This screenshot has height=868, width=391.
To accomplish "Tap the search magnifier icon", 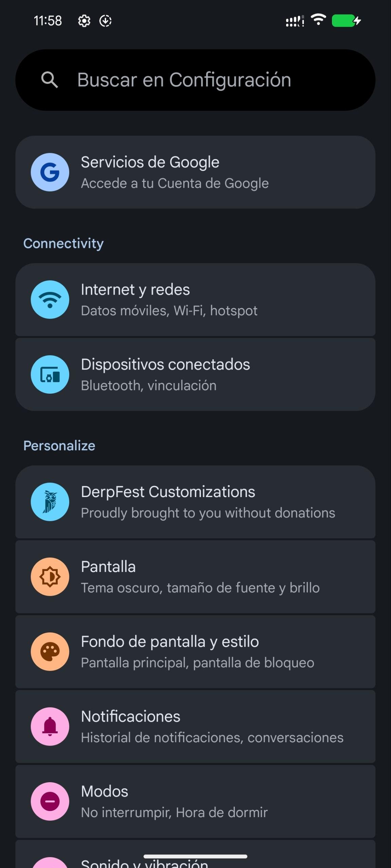I will [50, 80].
